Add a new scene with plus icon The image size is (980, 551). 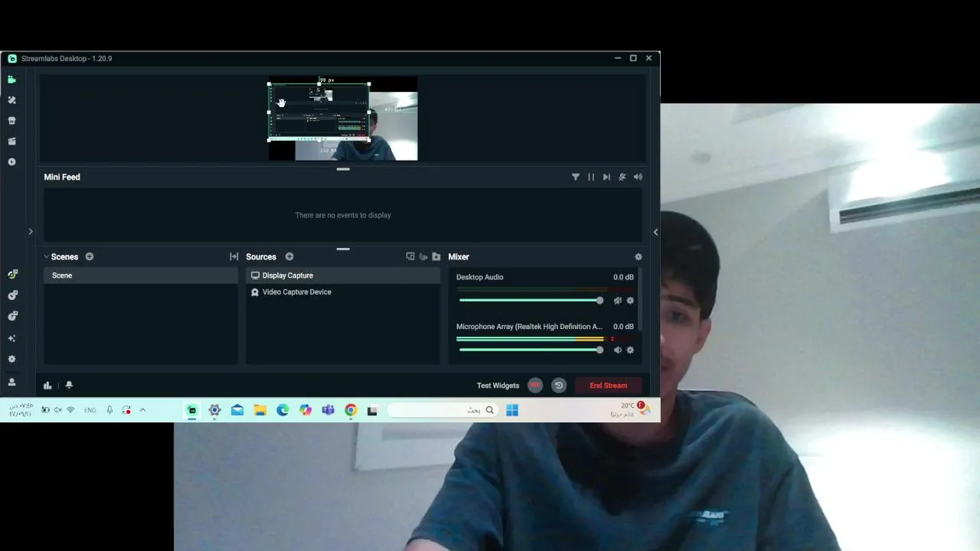tap(90, 257)
